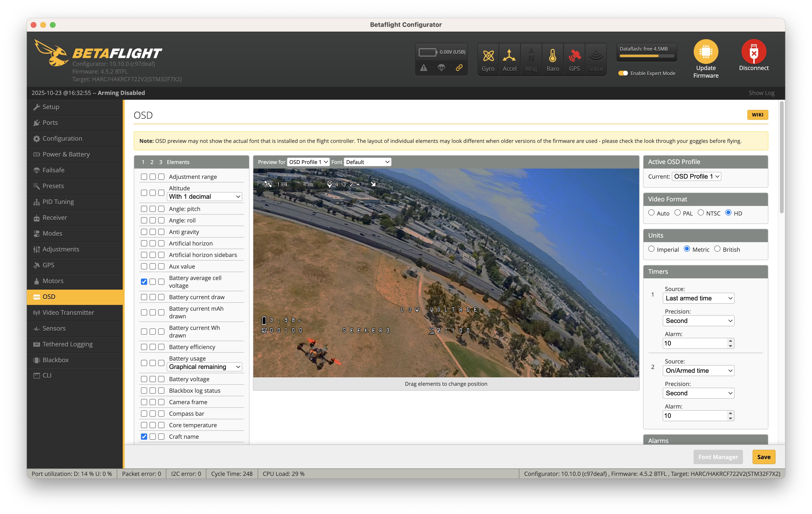Click the yellow Save button
This screenshot has width=812, height=514.
763,457
